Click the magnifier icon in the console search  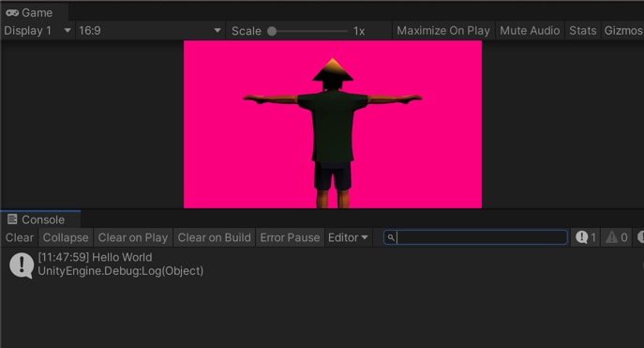(391, 237)
